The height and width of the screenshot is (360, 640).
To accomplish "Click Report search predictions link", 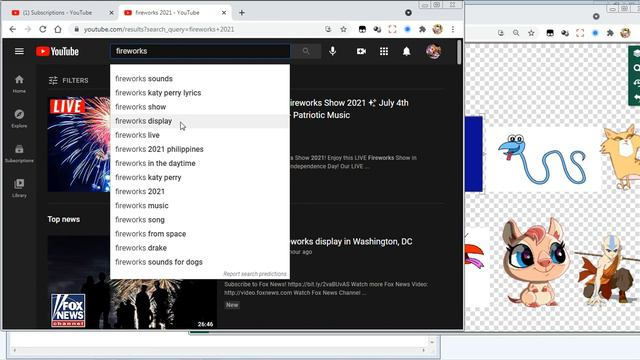I will click(255, 274).
